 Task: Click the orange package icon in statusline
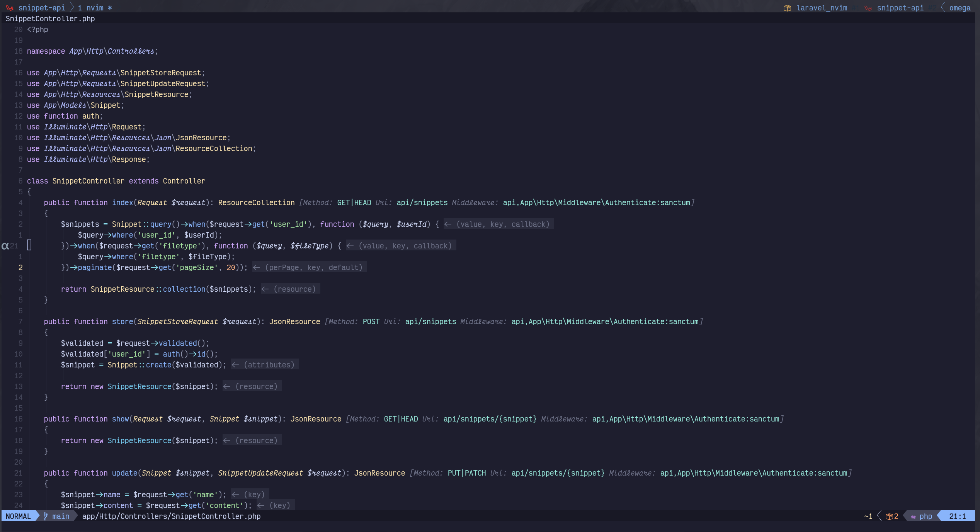889,517
